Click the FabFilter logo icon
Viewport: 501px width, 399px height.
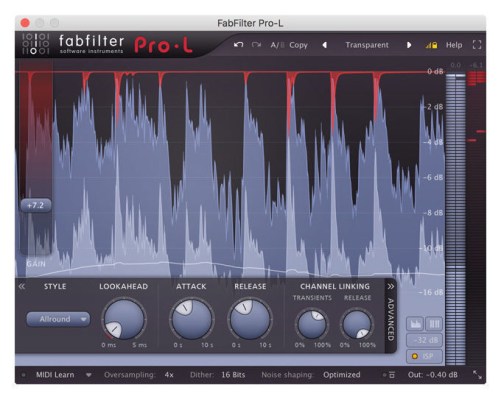coord(35,44)
